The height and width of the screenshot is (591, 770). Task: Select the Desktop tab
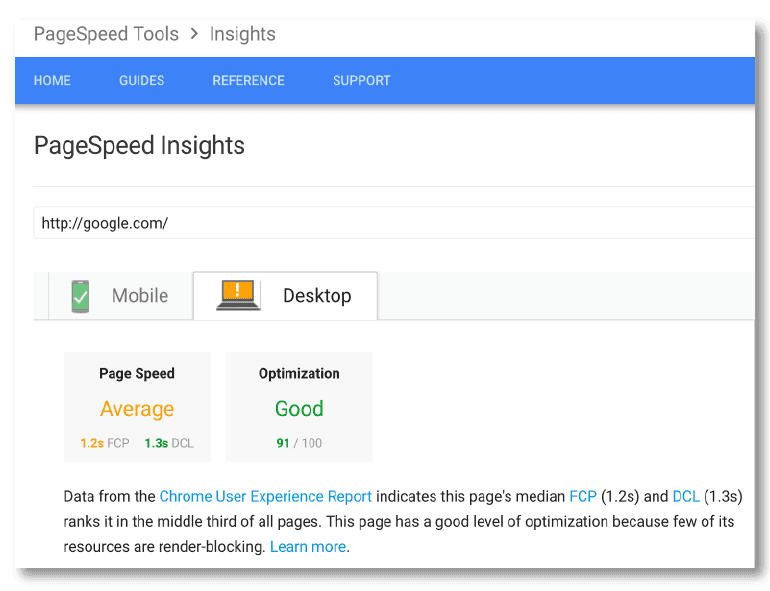pos(316,296)
